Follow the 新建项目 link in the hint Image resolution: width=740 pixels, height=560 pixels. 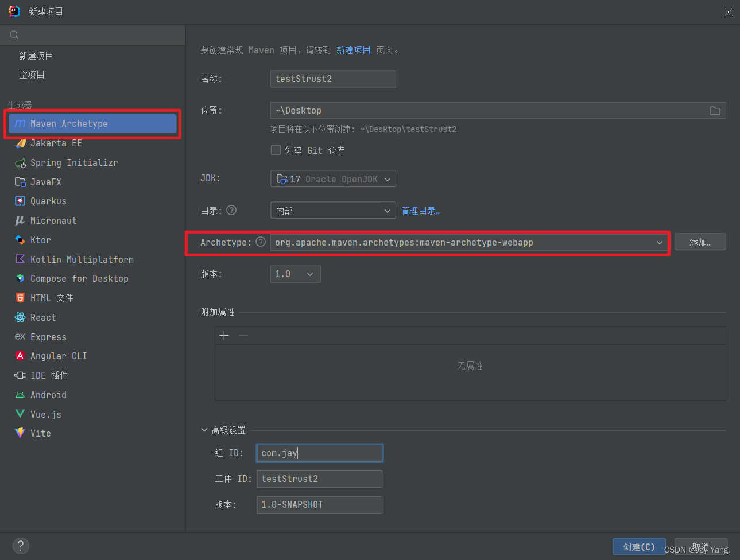(354, 50)
